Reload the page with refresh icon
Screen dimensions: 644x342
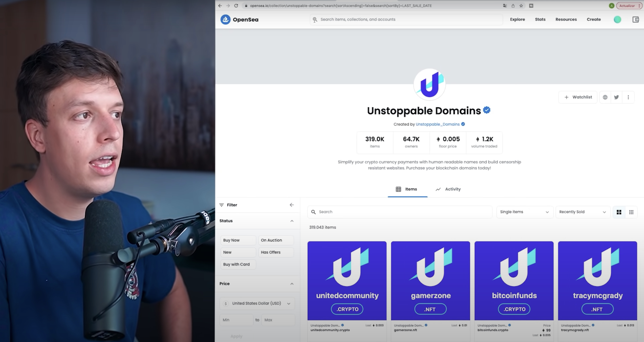tap(236, 6)
